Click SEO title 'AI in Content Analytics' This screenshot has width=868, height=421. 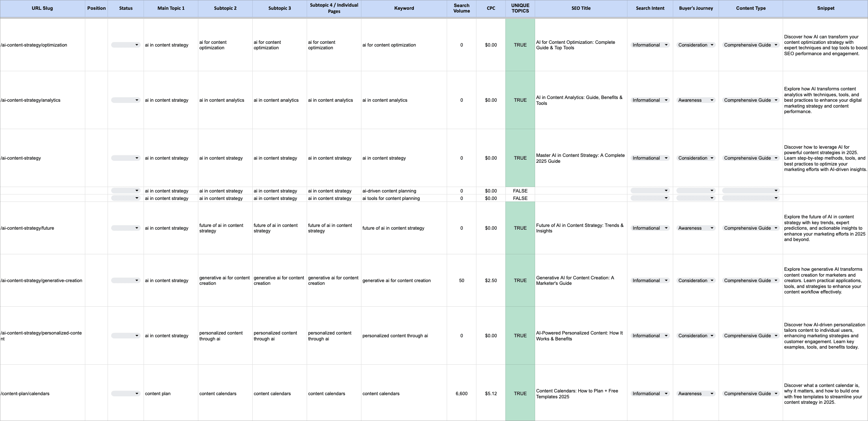click(x=581, y=100)
